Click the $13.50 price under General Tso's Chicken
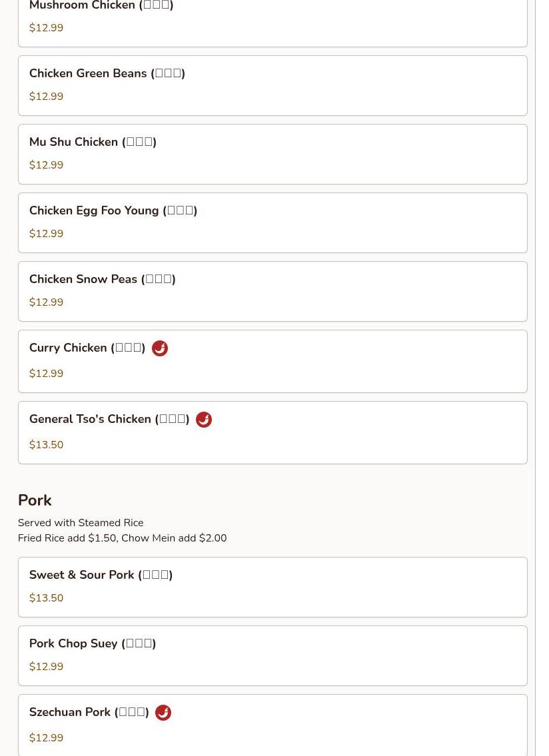 [47, 444]
